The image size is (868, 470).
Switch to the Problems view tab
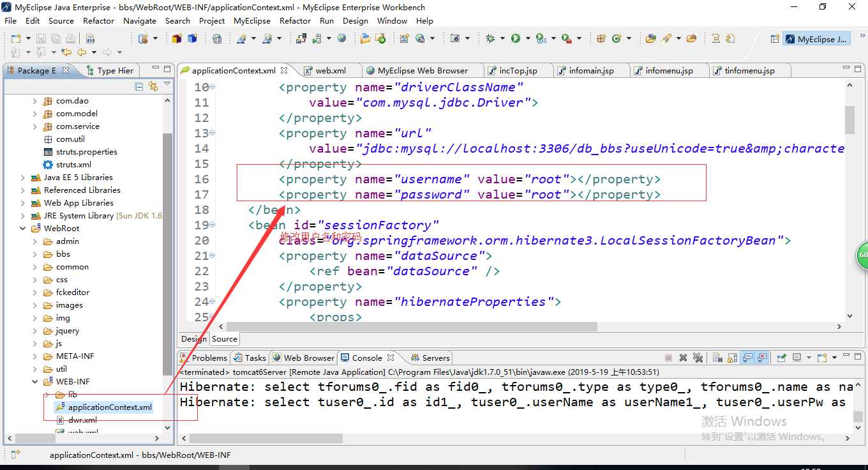pyautogui.click(x=204, y=358)
